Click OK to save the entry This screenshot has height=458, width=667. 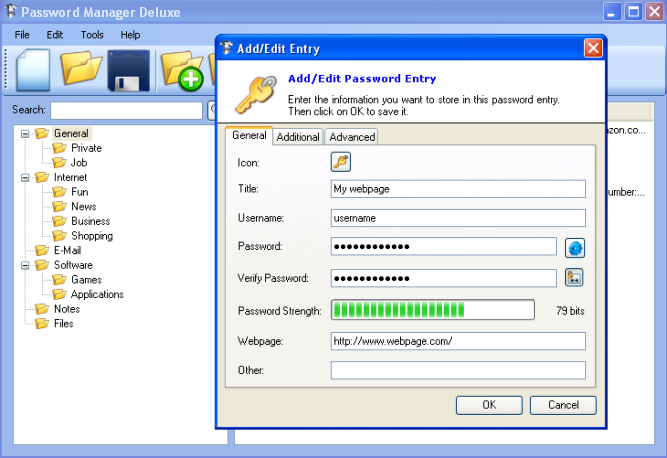pos(489,405)
